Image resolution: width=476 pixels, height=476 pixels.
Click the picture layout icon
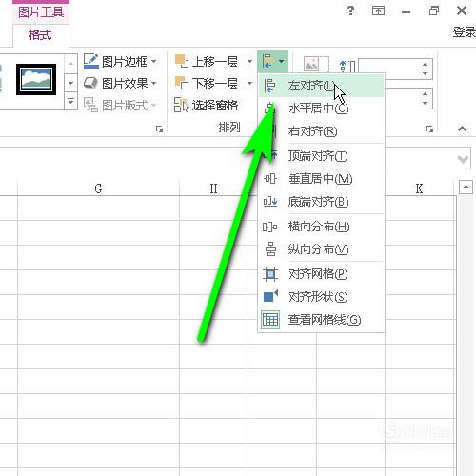(x=90, y=105)
